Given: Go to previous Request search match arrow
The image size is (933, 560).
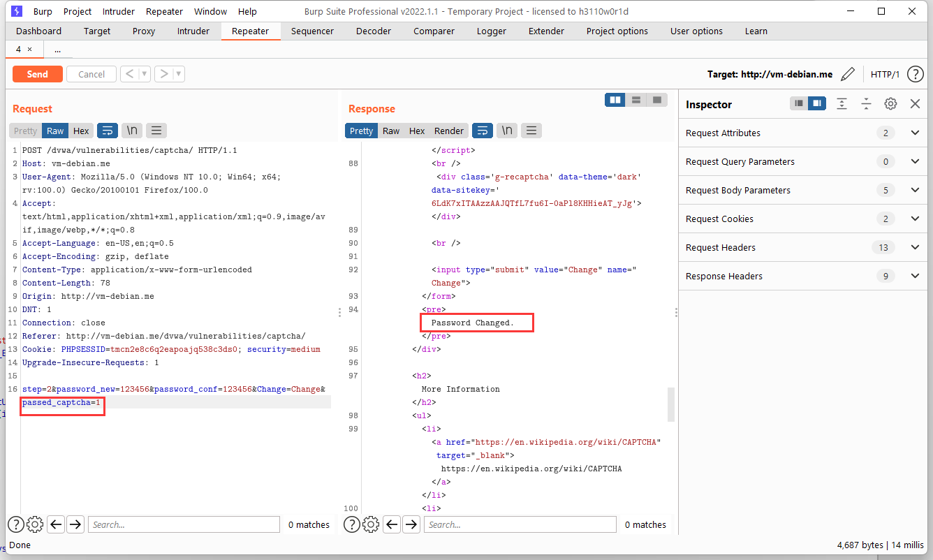Looking at the screenshot, I should point(56,524).
